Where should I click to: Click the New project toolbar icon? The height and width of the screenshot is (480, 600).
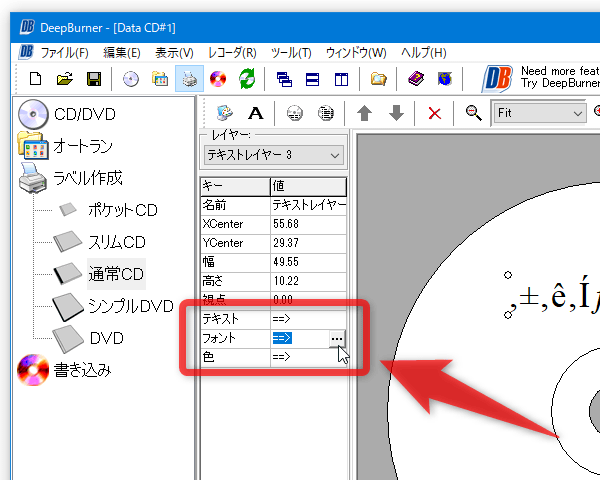tap(36, 79)
